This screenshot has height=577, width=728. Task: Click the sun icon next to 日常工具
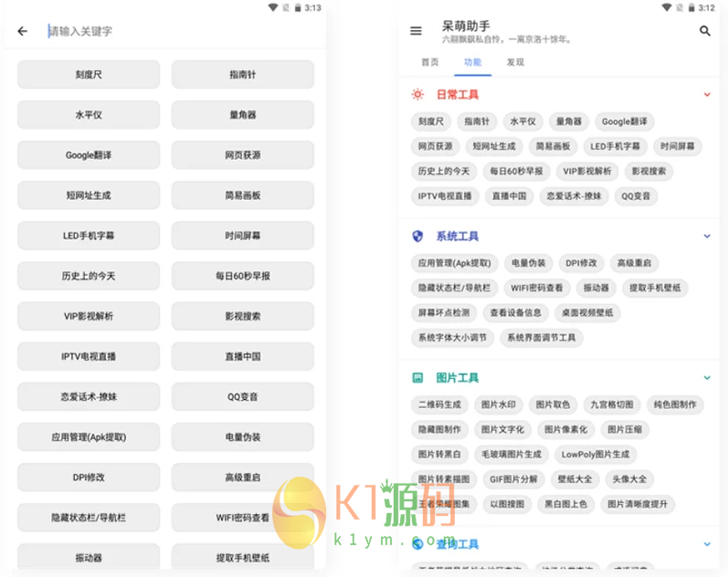[417, 95]
